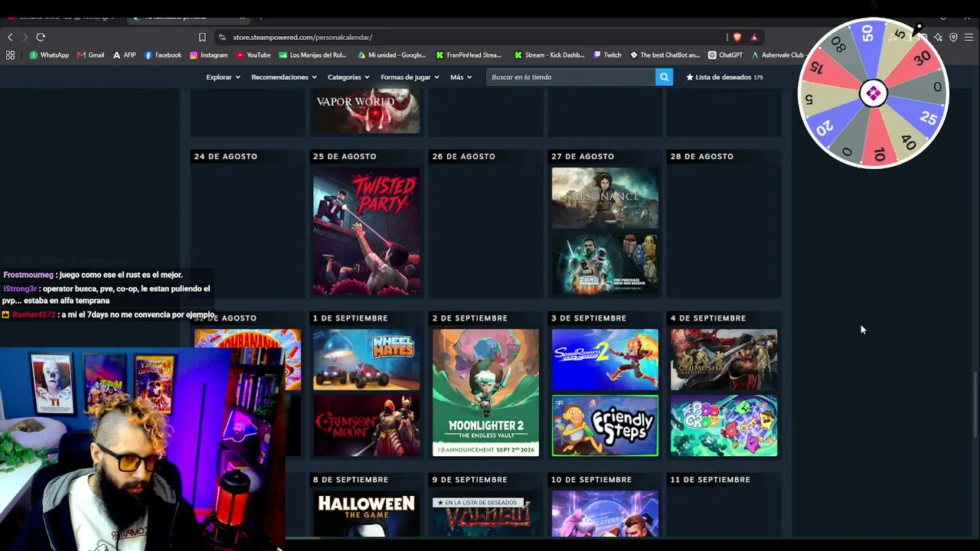Screen dimensions: 980x551
Task: Open the Wheel Mates game thumbnail
Action: pos(366,360)
